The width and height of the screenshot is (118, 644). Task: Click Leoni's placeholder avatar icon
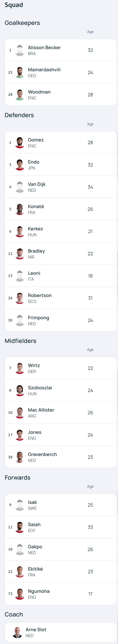tap(20, 276)
